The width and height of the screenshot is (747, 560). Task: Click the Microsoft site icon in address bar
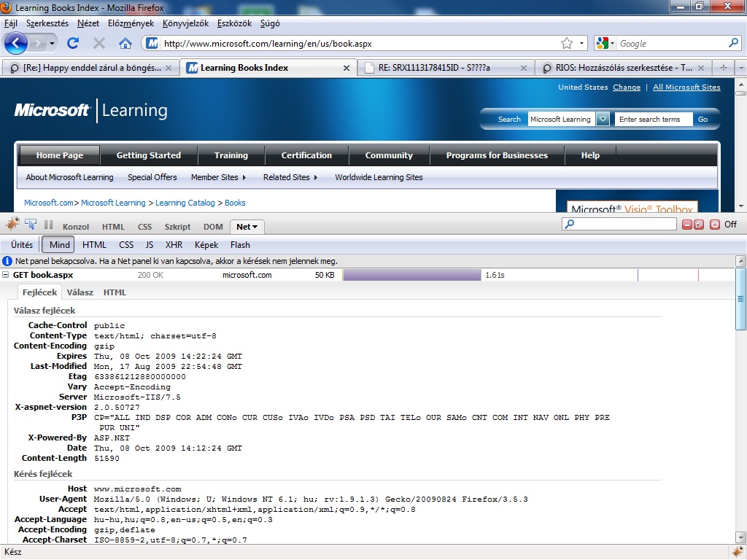tap(152, 43)
